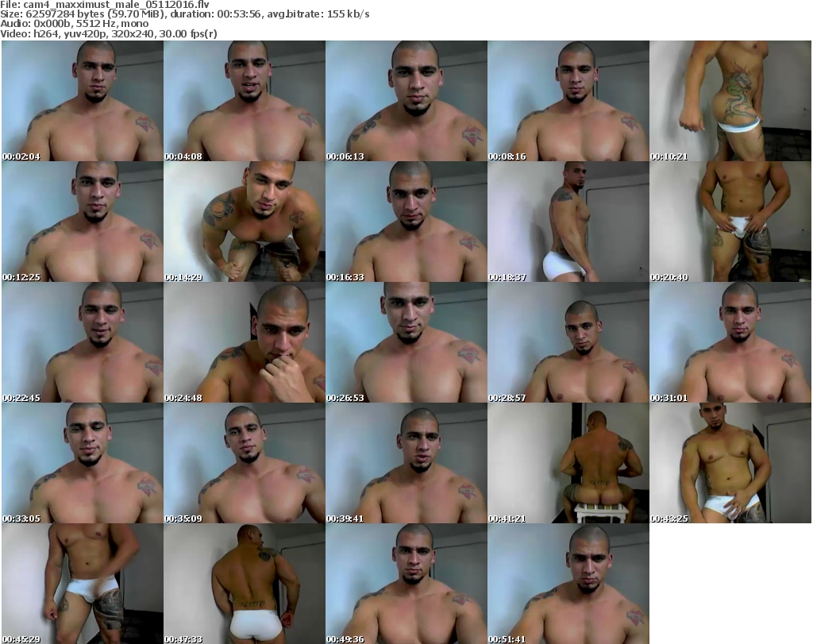Click the frame labeled 00:20:40
Image resolution: width=813 pixels, height=644 pixels.
[730, 222]
